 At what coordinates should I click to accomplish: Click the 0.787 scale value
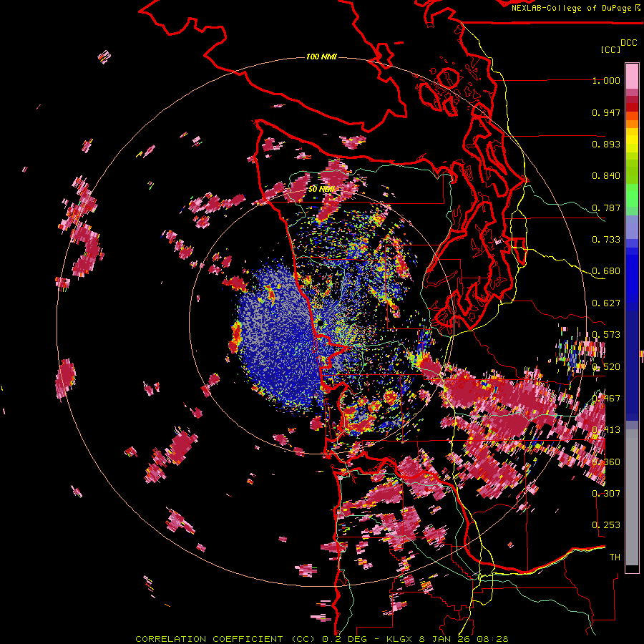[606, 208]
